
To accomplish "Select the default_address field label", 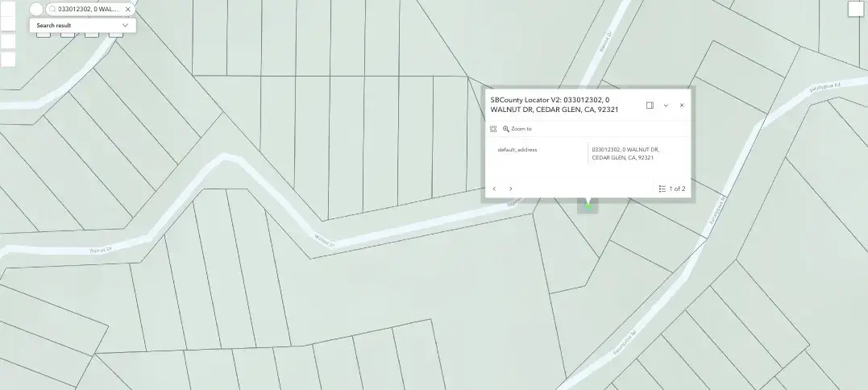I will [x=517, y=150].
